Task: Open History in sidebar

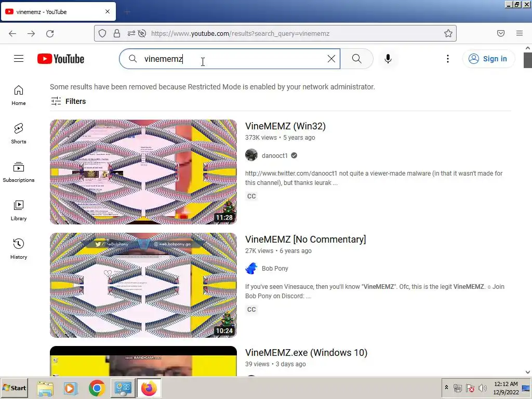Action: 19,249
